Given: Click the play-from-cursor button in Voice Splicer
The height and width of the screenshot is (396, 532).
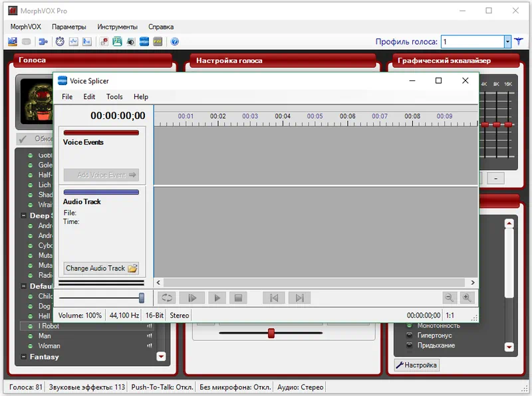Looking at the screenshot, I should (192, 298).
